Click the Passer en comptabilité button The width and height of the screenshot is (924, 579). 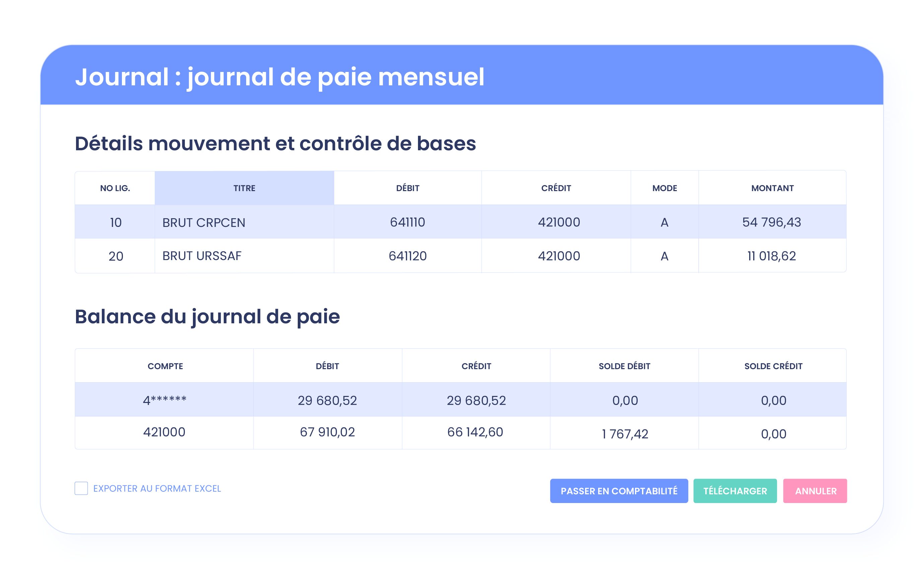[619, 491]
